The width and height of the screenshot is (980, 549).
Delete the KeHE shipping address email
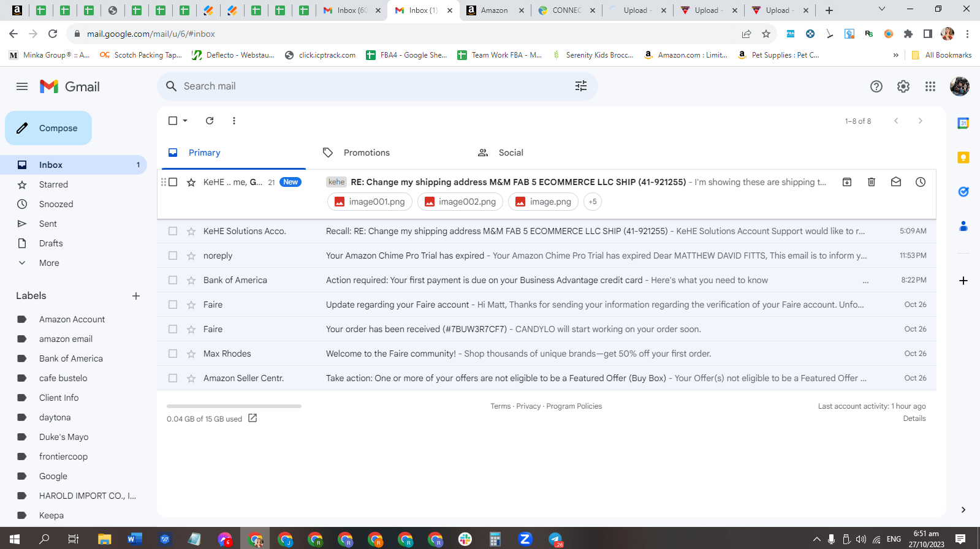coord(872,182)
